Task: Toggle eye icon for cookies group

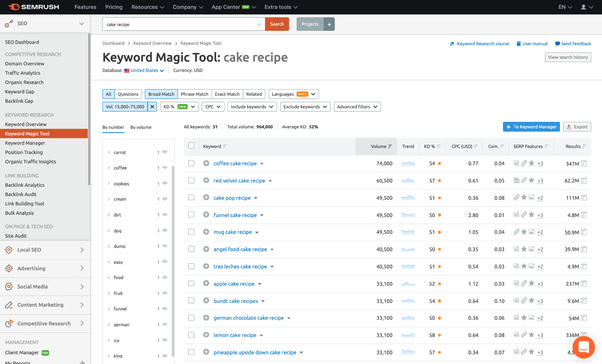Action: pyautogui.click(x=165, y=183)
